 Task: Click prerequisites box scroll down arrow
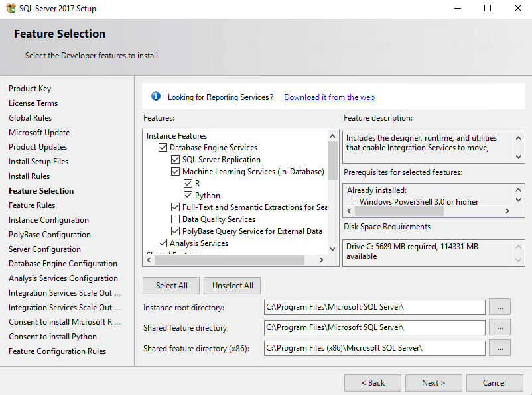tap(518, 200)
